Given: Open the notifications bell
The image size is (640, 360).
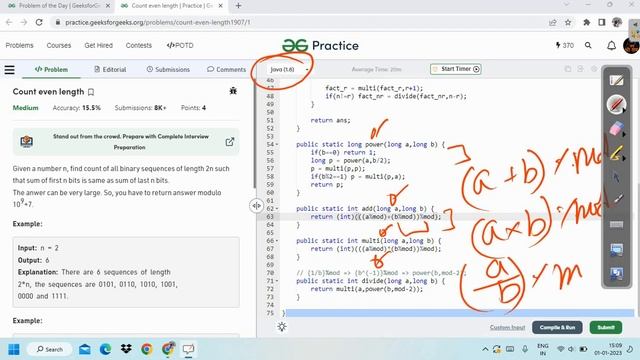Looking at the screenshot, I should pos(611,45).
